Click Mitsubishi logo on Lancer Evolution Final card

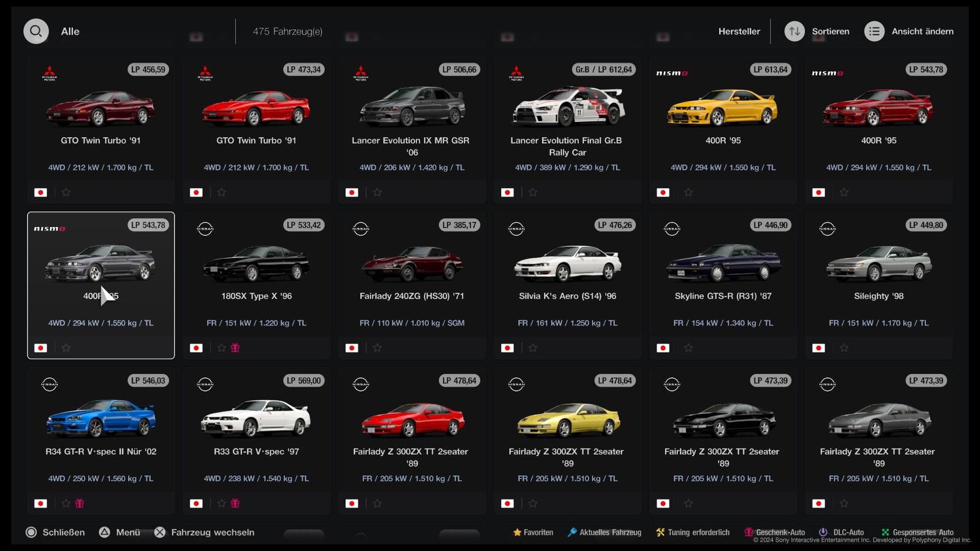[x=516, y=73]
